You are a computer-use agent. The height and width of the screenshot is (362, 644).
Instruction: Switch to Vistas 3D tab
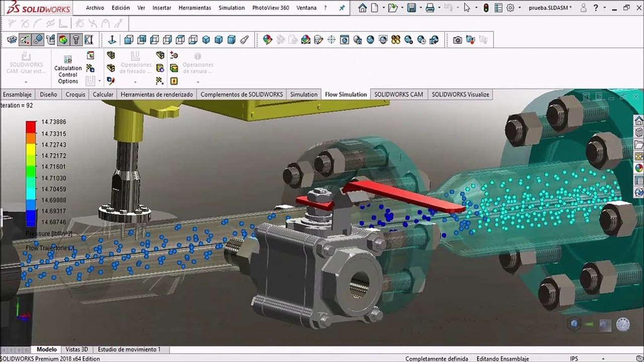tap(76, 349)
